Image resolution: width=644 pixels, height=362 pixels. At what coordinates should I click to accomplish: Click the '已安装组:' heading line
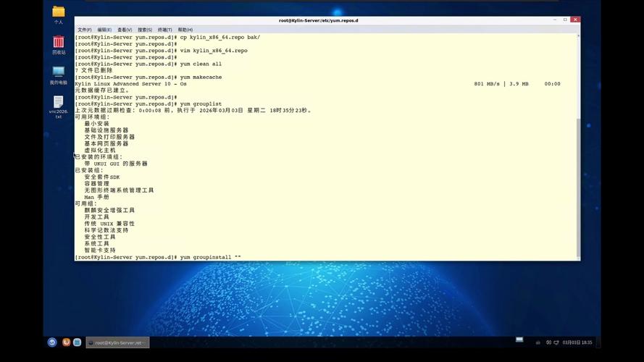click(89, 170)
